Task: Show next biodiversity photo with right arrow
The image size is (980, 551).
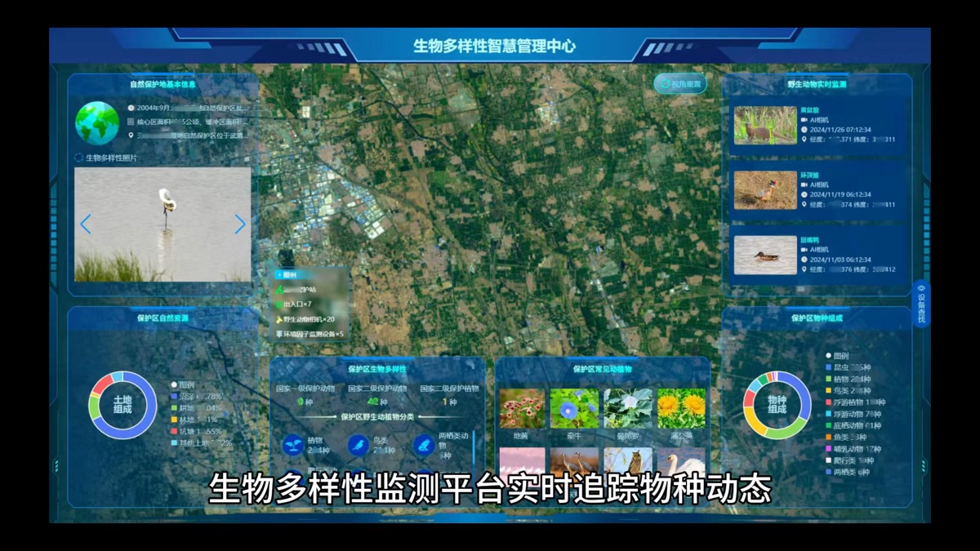Action: point(239,224)
